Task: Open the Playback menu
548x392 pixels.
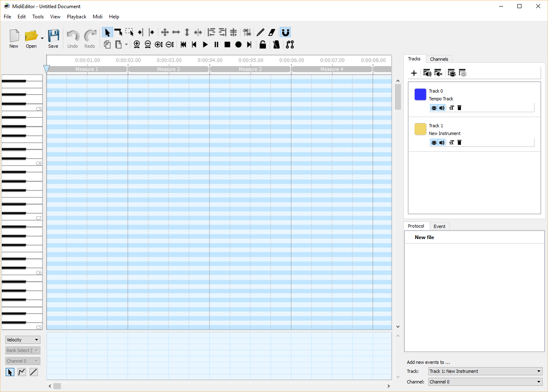Action: coord(76,17)
